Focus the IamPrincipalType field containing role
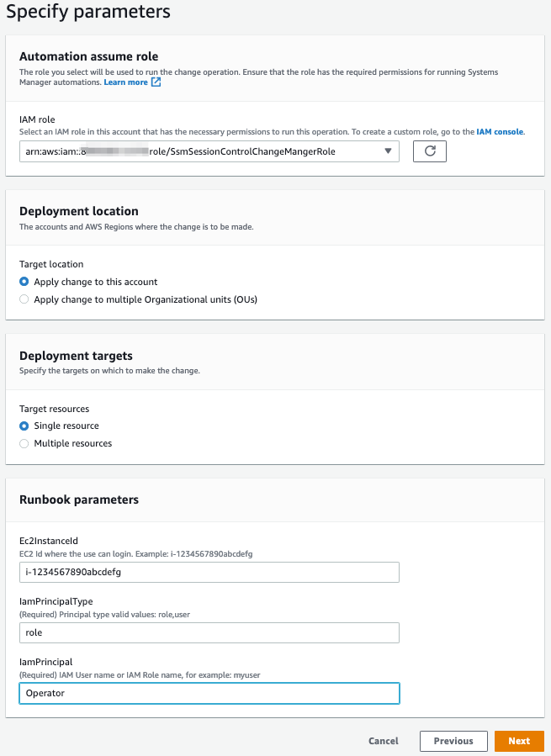 click(x=209, y=632)
